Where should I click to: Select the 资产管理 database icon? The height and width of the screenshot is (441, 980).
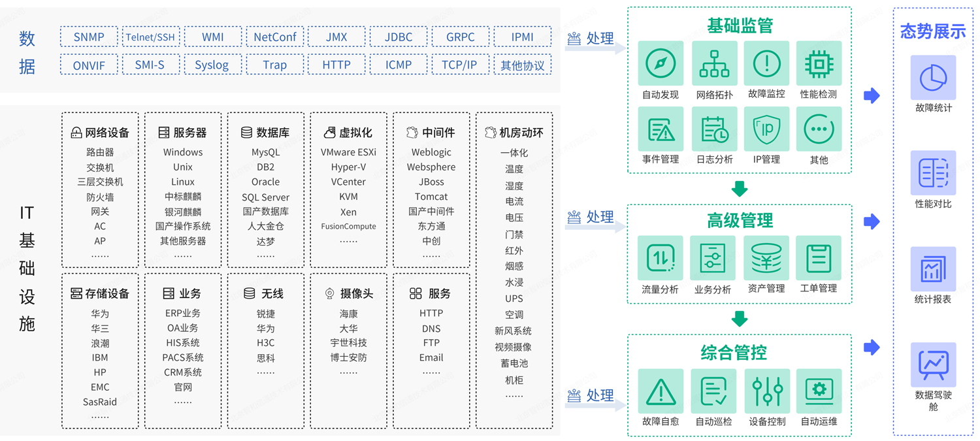click(766, 259)
